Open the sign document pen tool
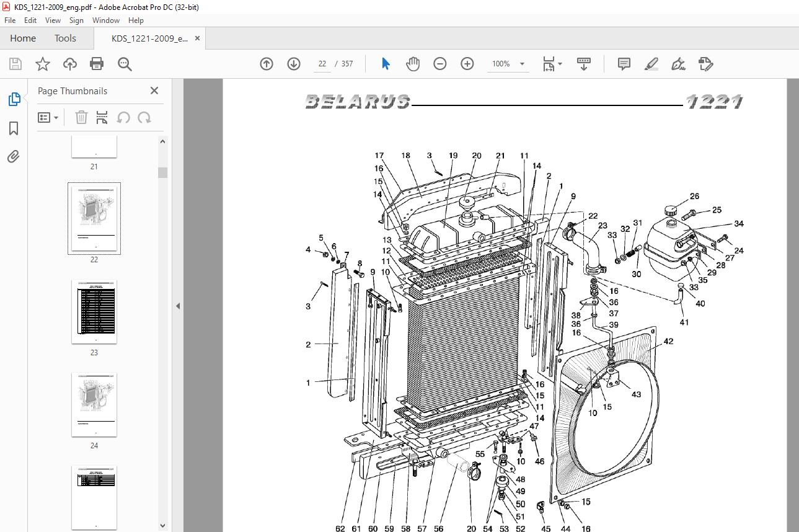Viewport: 799px width, 532px height. pyautogui.click(x=678, y=64)
